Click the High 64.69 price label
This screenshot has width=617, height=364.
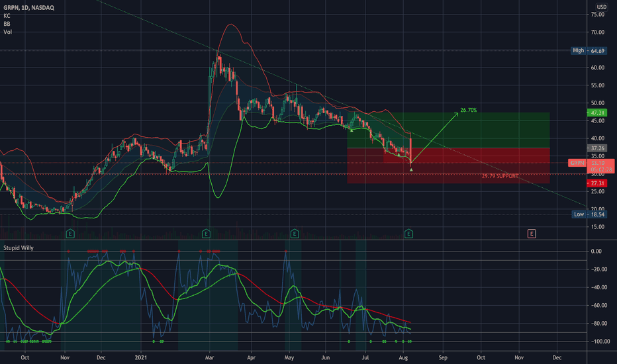tap(589, 51)
